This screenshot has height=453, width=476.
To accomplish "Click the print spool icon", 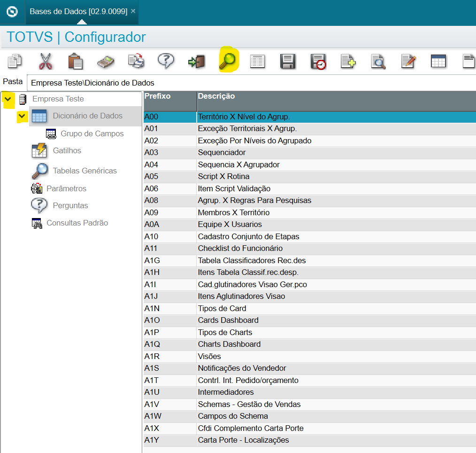I will [136, 61].
